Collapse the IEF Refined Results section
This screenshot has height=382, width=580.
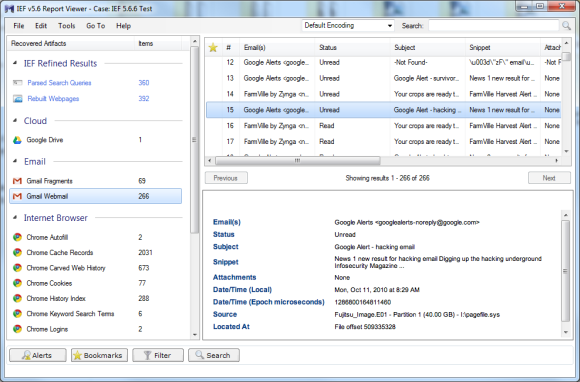15,63
